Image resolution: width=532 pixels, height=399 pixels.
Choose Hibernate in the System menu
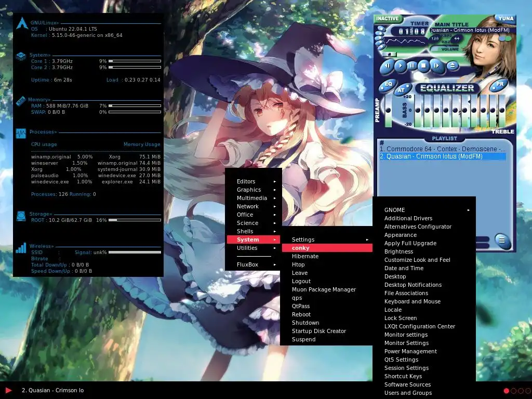(x=327, y=256)
